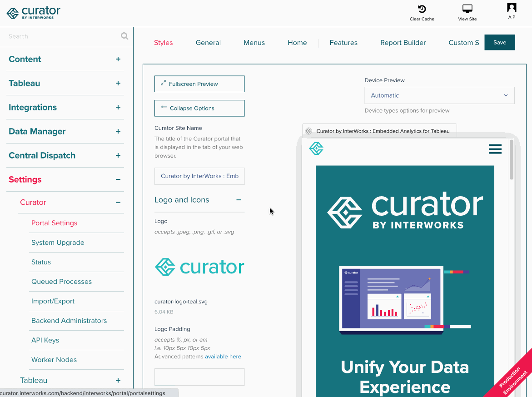
Task: Switch to the Report Builder tab
Action: click(x=403, y=43)
